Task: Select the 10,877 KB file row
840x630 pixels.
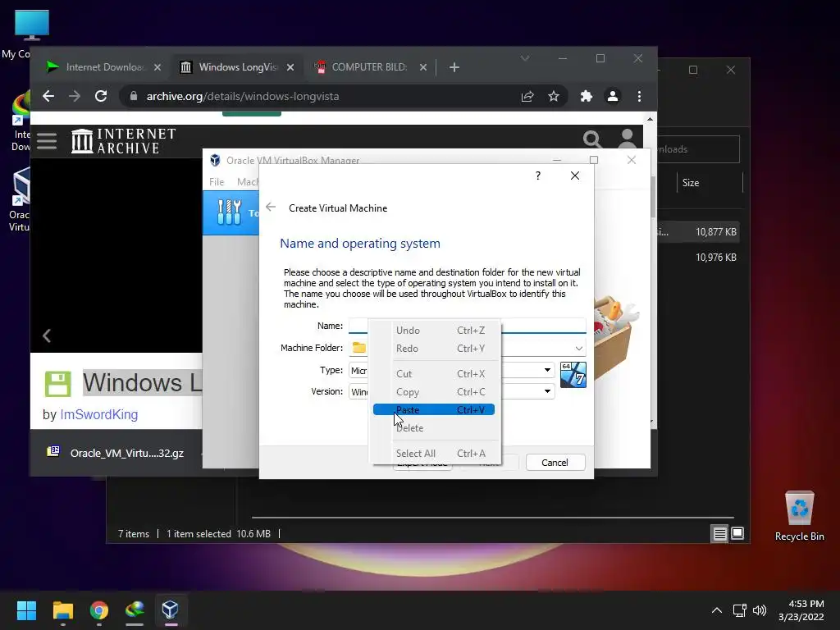Action: [699, 232]
